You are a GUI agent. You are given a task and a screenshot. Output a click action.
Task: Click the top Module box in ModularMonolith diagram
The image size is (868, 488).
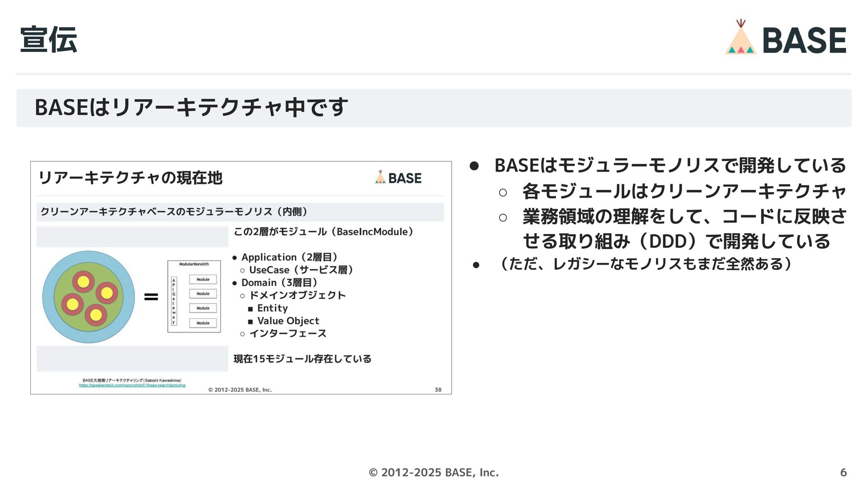203,279
